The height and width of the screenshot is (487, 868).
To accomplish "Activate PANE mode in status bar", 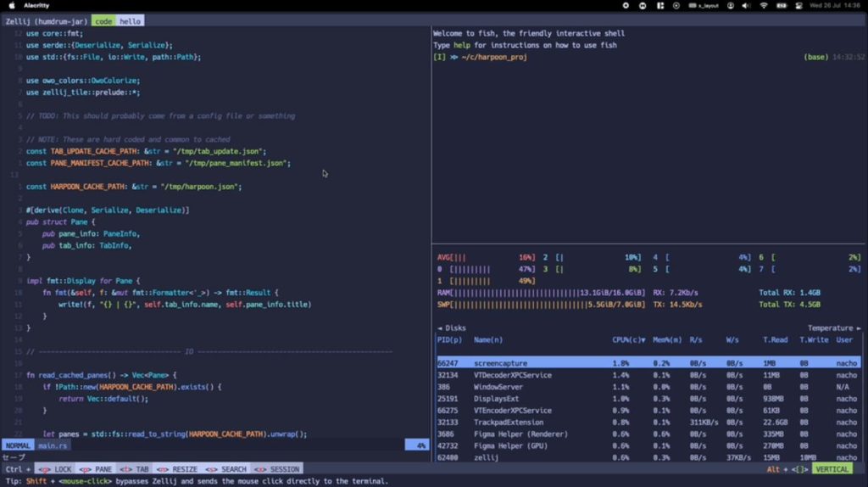I will (96, 468).
